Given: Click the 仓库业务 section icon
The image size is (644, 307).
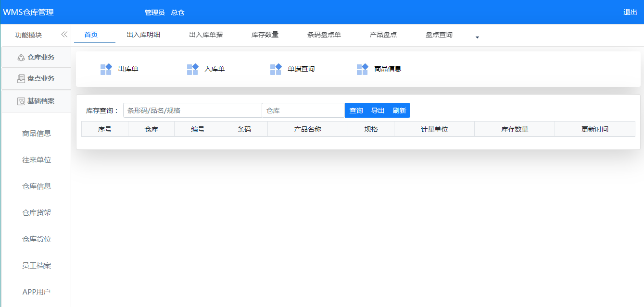Looking at the screenshot, I should 21,58.
